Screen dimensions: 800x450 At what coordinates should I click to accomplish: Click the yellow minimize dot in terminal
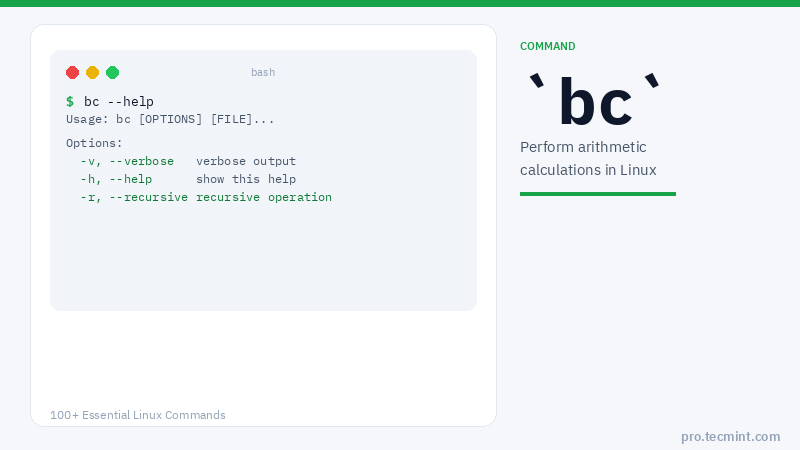coord(92,72)
